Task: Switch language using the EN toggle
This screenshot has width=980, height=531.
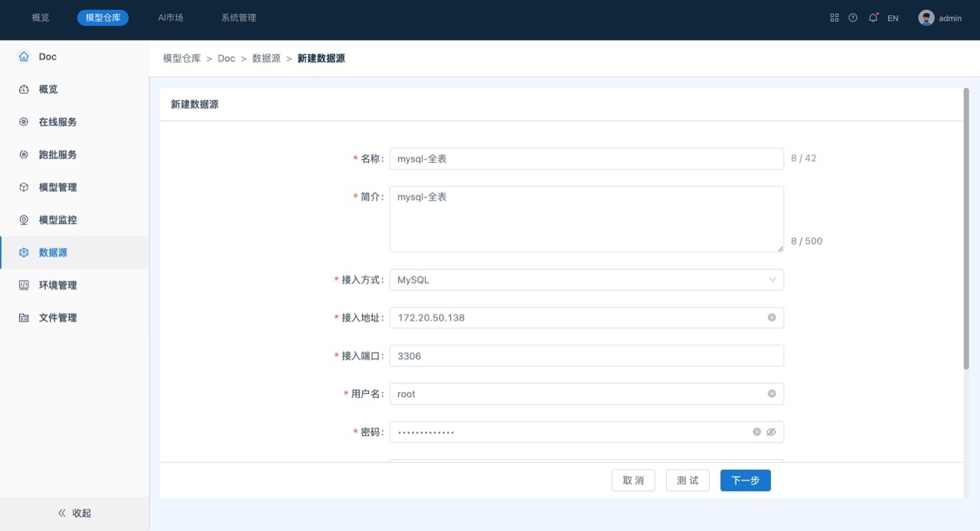Action: click(x=893, y=18)
